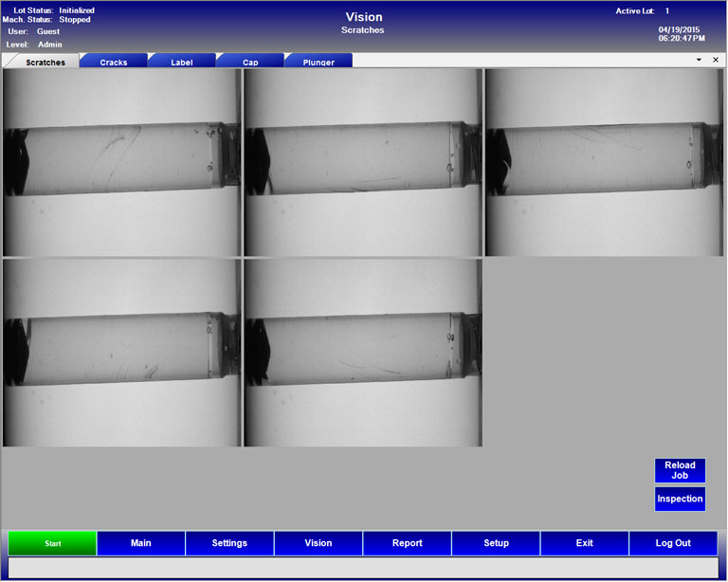Open Settings from bottom bar
Viewport: 728px width, 582px height.
(x=229, y=543)
